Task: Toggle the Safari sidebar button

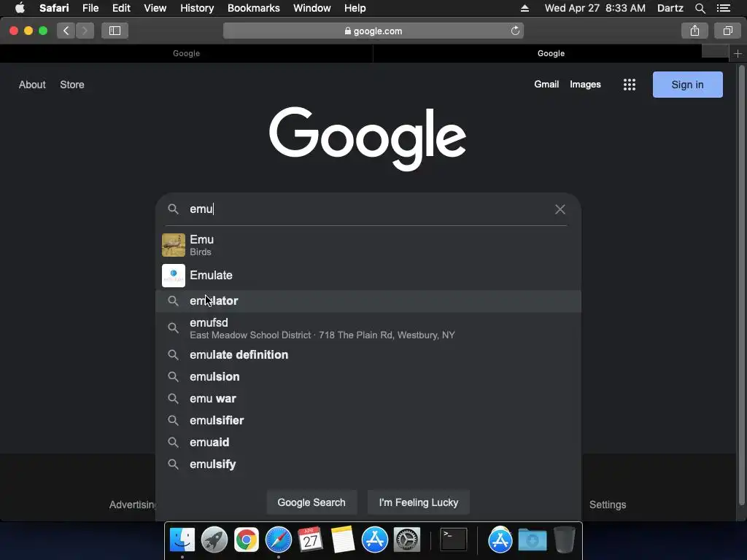Action: (115, 31)
